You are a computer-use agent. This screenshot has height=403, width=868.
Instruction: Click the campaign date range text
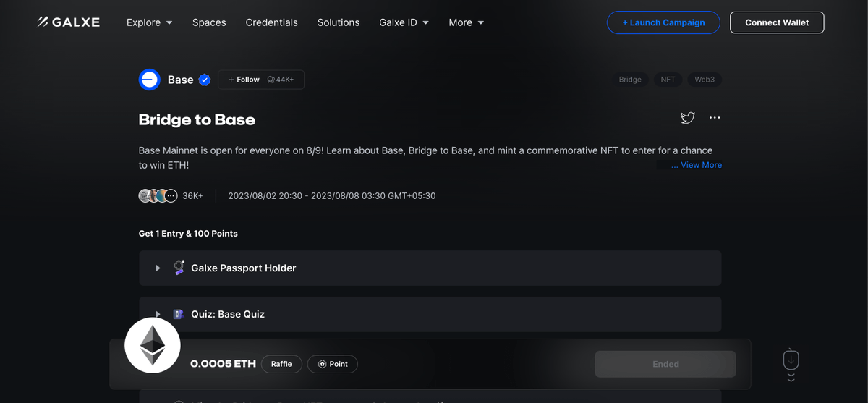[x=332, y=195]
